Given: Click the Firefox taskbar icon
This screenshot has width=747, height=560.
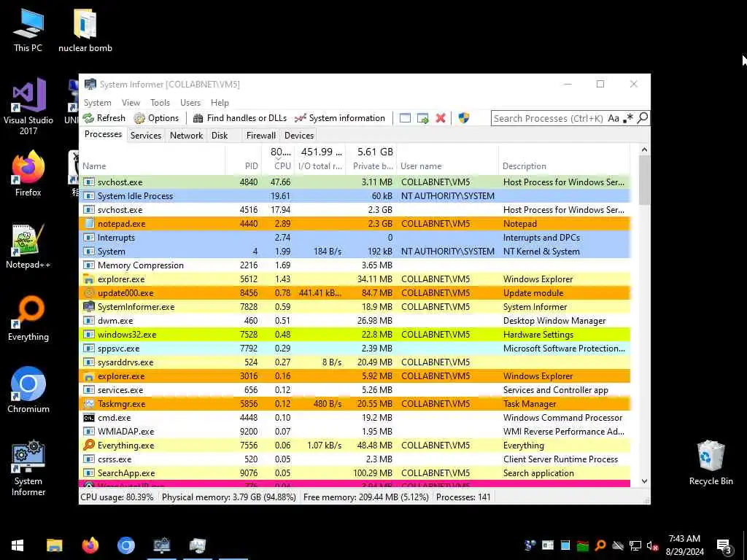Looking at the screenshot, I should pos(90,545).
